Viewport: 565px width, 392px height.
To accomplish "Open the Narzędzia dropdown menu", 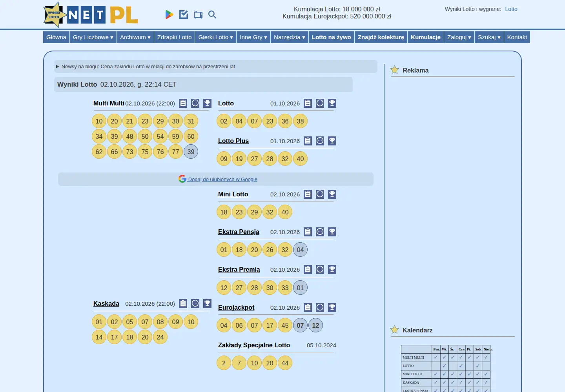I will point(290,37).
